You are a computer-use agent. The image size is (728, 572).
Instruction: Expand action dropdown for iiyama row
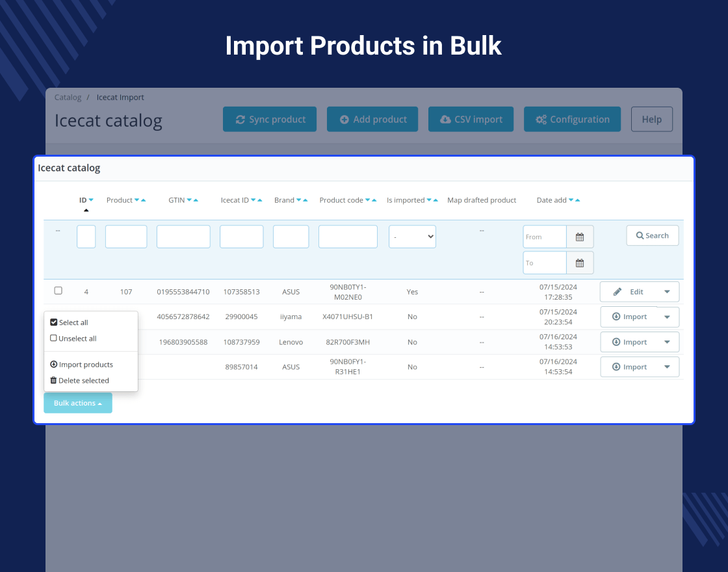point(667,317)
